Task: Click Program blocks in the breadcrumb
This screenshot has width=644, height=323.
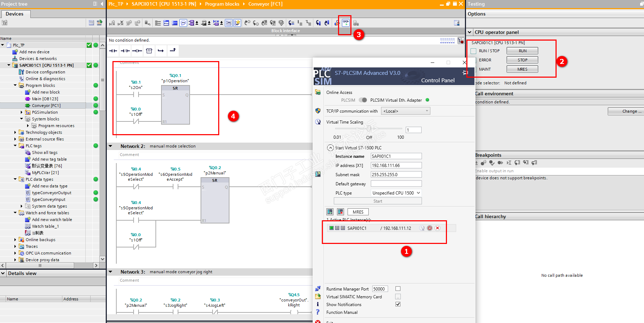Action: point(222,4)
